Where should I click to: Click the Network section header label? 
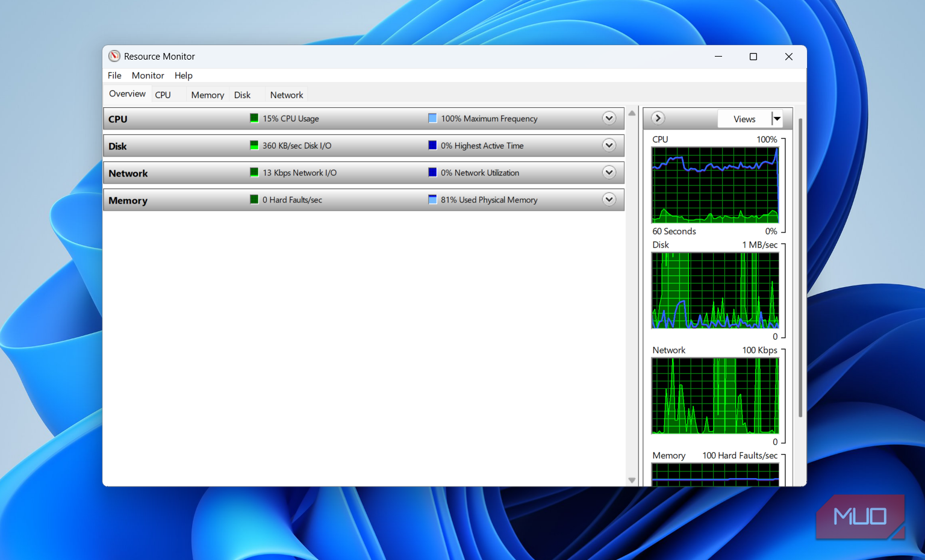click(x=128, y=173)
